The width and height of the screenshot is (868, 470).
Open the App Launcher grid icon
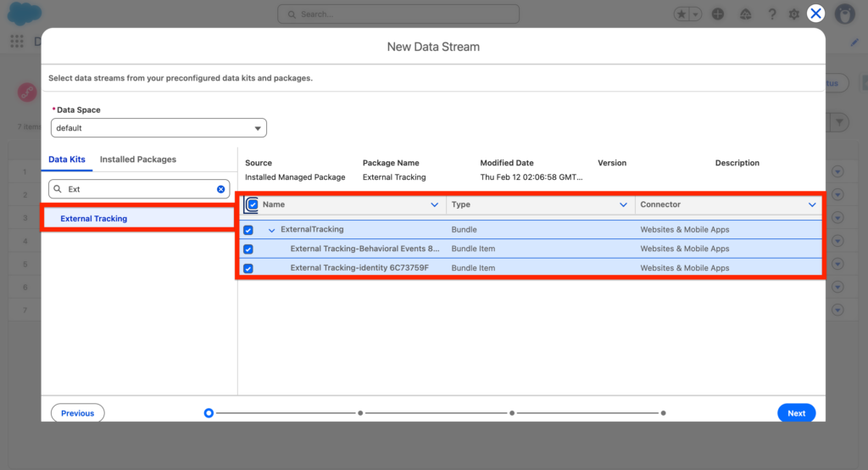click(17, 42)
